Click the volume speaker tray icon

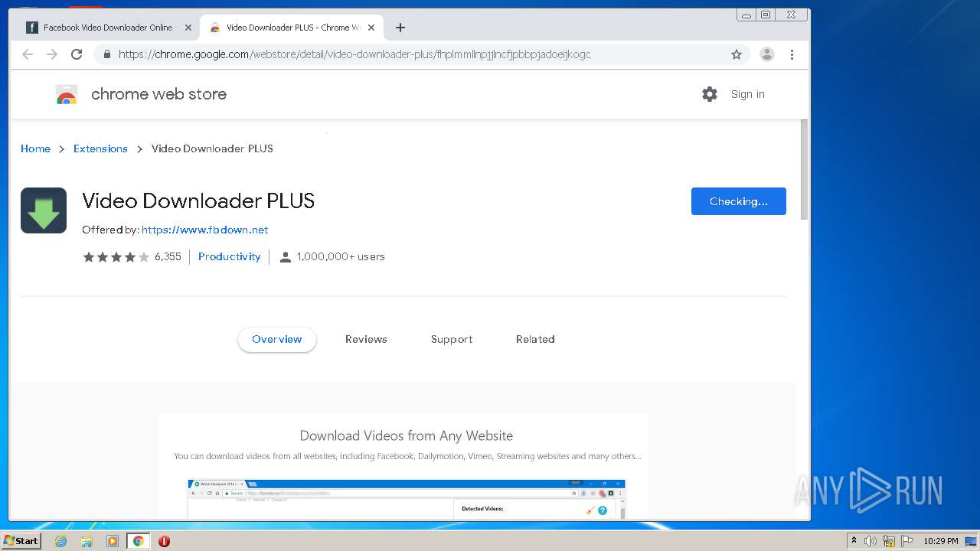coord(870,541)
